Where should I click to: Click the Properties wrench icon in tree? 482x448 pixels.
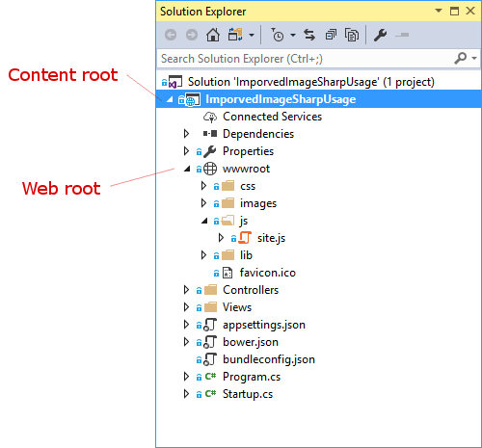tap(210, 151)
